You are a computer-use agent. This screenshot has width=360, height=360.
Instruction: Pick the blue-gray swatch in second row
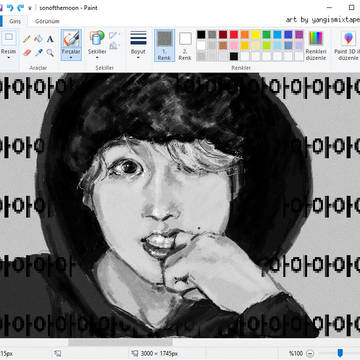tap(288, 45)
